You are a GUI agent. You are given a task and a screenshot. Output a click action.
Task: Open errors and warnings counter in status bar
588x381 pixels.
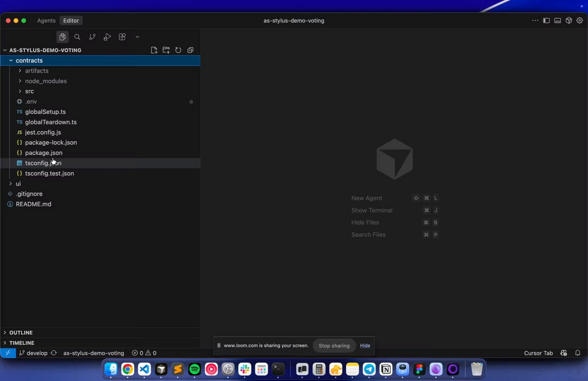pyautogui.click(x=144, y=353)
